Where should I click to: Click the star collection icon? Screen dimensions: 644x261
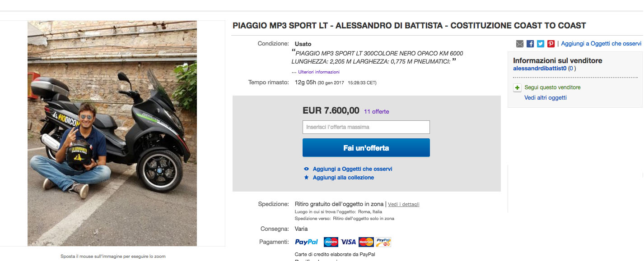307,178
